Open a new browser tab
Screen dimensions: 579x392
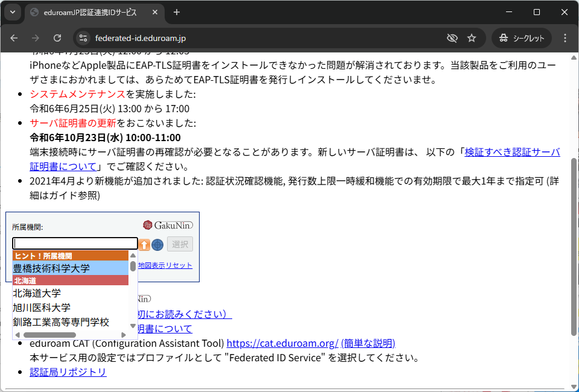coord(177,12)
